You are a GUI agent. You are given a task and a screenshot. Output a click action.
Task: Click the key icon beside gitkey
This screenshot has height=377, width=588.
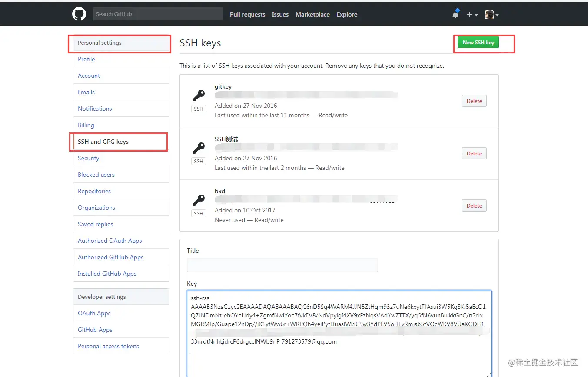coord(199,96)
